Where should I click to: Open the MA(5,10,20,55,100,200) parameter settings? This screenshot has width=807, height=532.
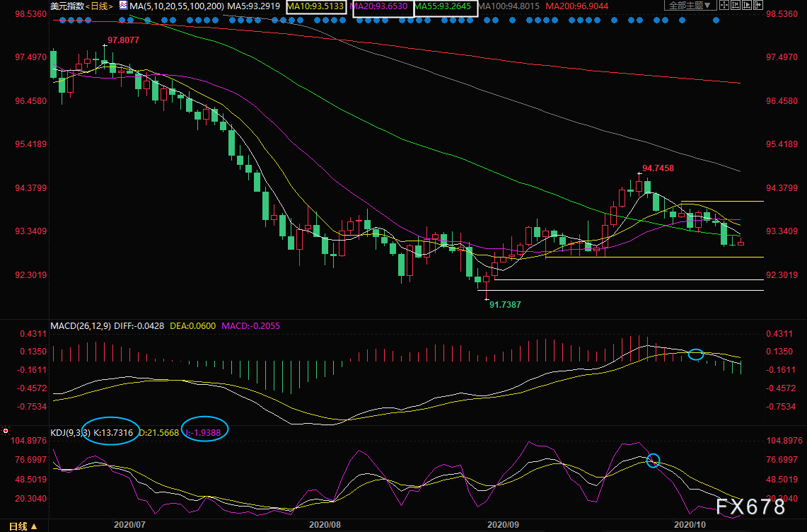pyautogui.click(x=176, y=6)
